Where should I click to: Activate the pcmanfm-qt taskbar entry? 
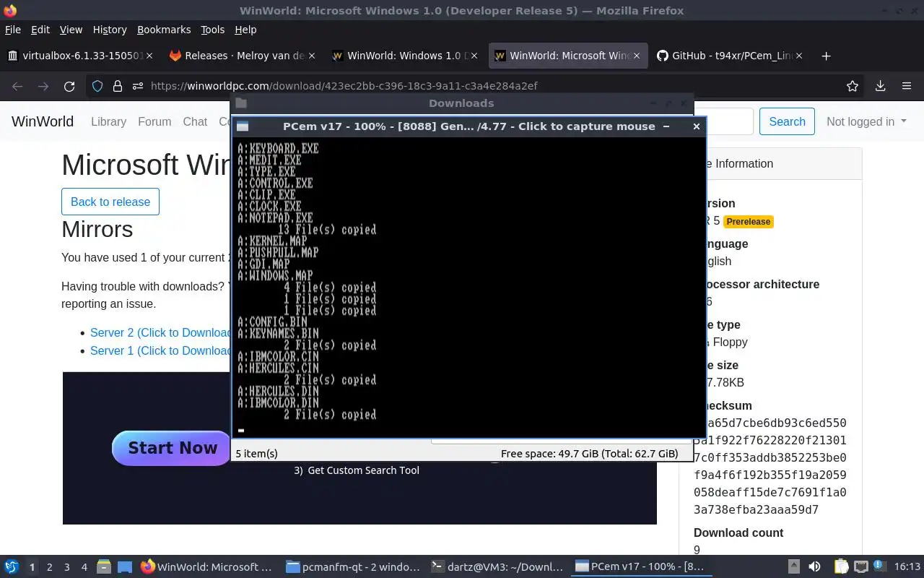(x=353, y=567)
